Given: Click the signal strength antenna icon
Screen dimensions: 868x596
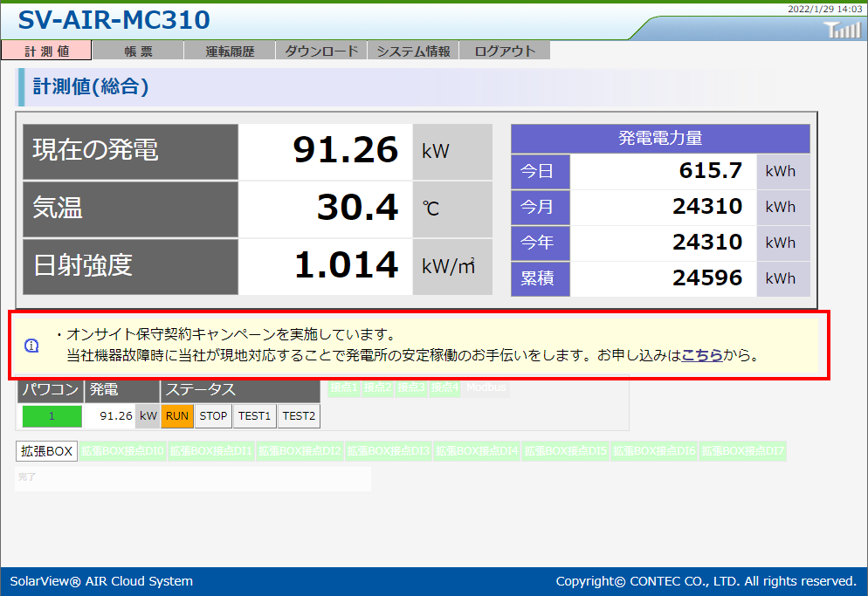Looking at the screenshot, I should tap(842, 31).
